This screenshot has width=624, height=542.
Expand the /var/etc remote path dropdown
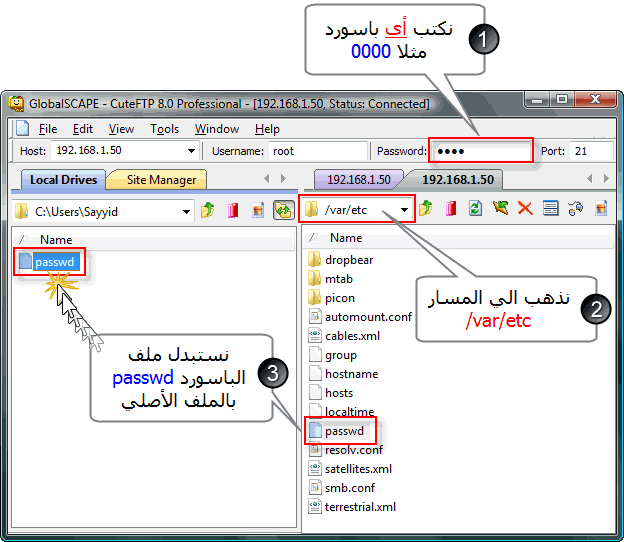pyautogui.click(x=404, y=209)
